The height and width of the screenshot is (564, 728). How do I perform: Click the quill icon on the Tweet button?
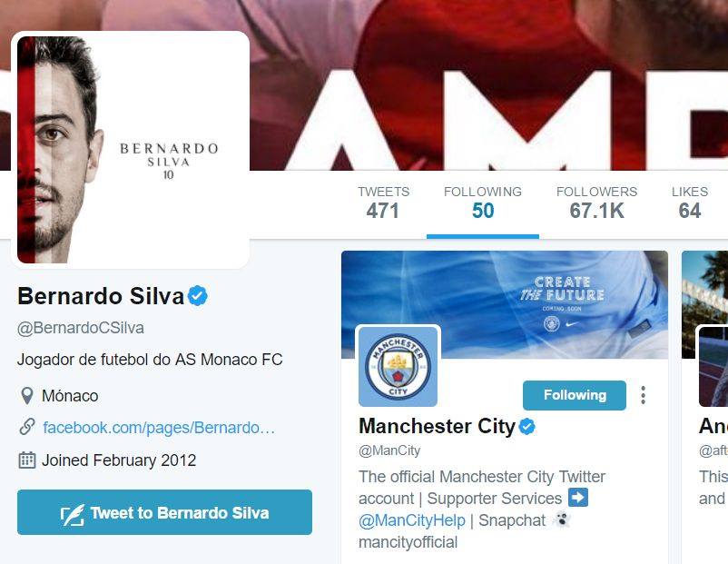click(73, 514)
